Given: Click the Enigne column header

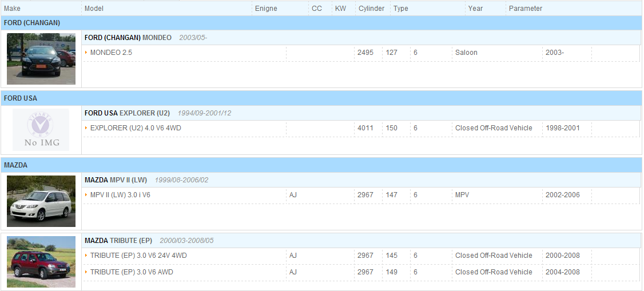Looking at the screenshot, I should pyautogui.click(x=266, y=9).
